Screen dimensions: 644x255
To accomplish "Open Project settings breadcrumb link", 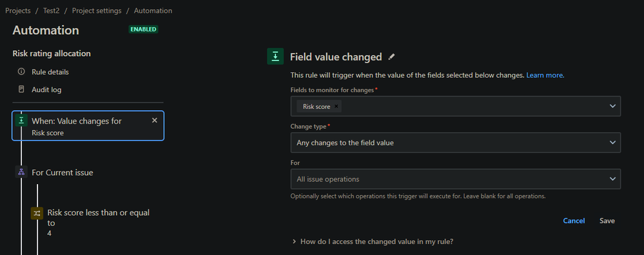I will (x=97, y=11).
